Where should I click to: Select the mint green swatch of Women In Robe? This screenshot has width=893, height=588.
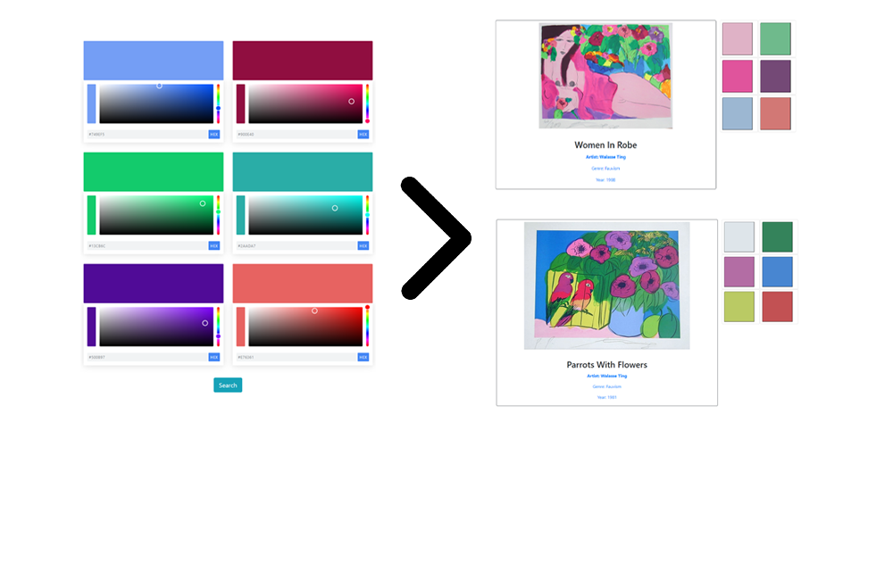tap(776, 38)
